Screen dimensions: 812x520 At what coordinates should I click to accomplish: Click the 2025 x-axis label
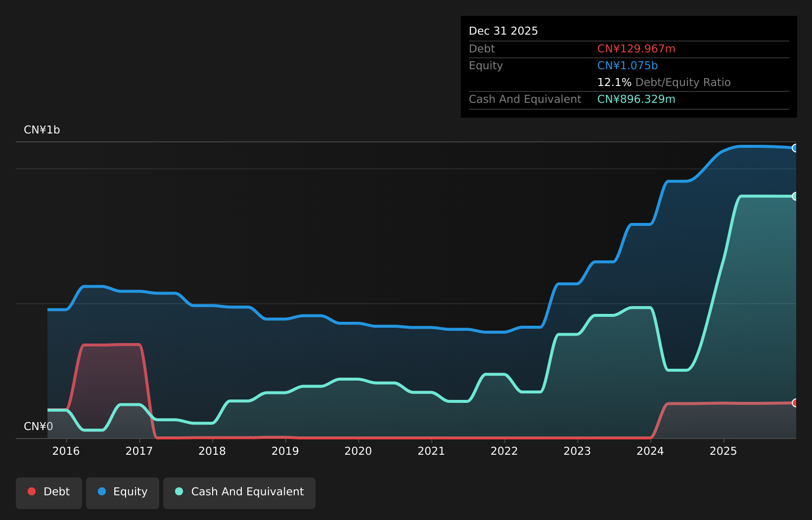(723, 451)
